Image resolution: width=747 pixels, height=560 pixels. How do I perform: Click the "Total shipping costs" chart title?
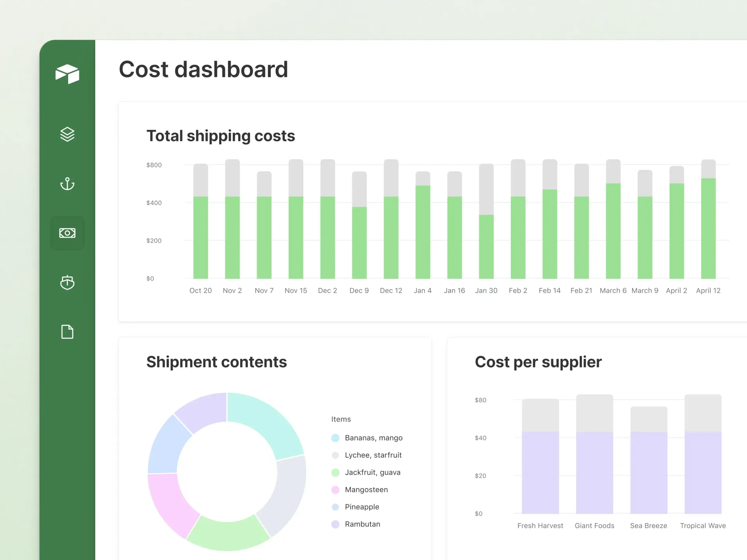coord(221,136)
